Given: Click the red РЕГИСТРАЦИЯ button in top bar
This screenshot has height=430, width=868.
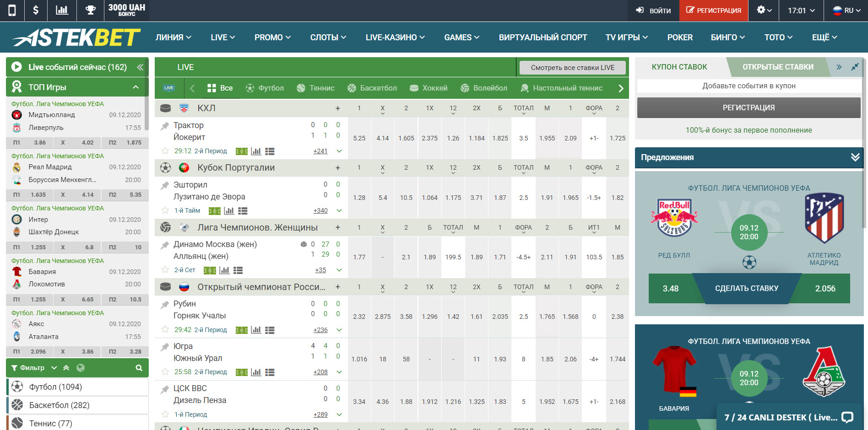Looking at the screenshot, I should [714, 11].
